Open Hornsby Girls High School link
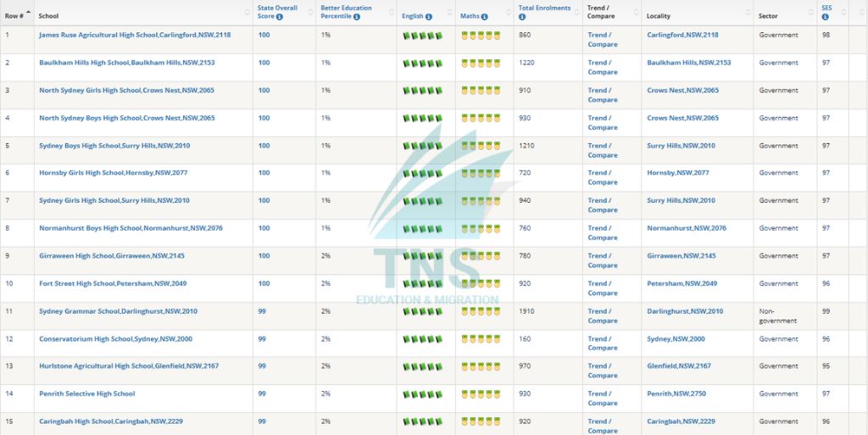 coord(114,173)
